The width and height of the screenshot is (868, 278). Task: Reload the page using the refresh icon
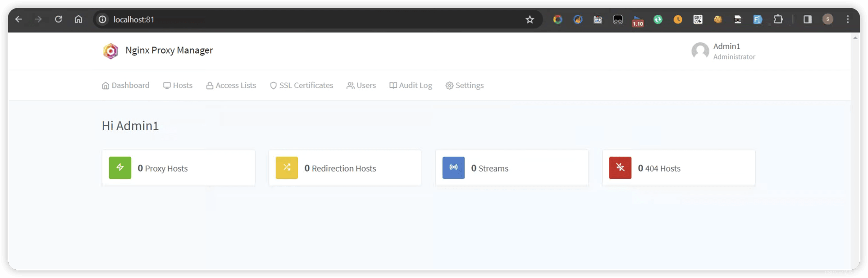click(59, 19)
